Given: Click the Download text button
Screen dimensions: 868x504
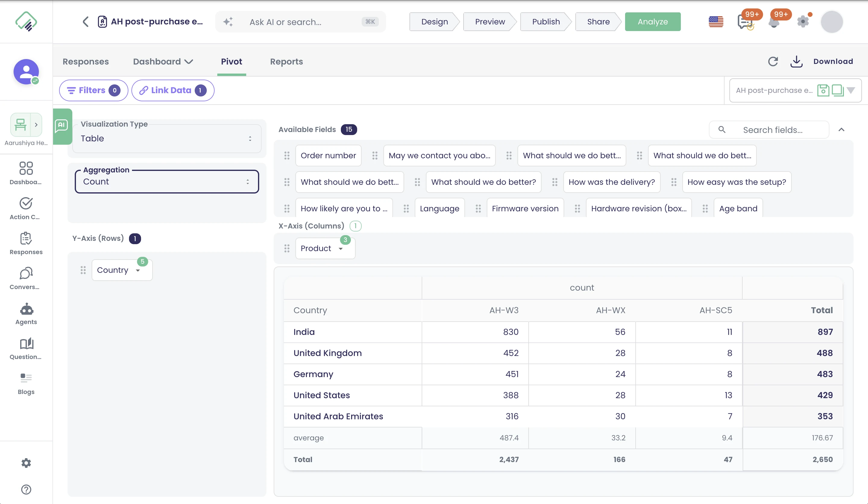Looking at the screenshot, I should coord(833,61).
